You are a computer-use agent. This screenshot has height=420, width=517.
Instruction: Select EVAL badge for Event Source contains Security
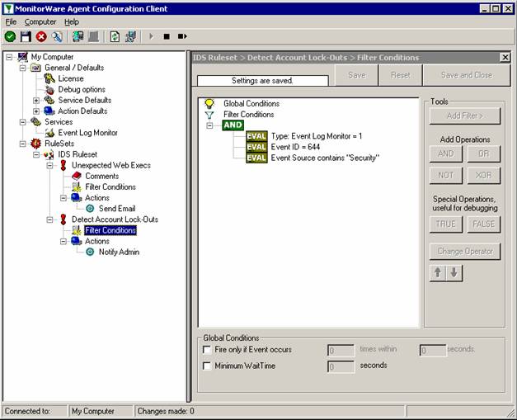click(x=256, y=158)
